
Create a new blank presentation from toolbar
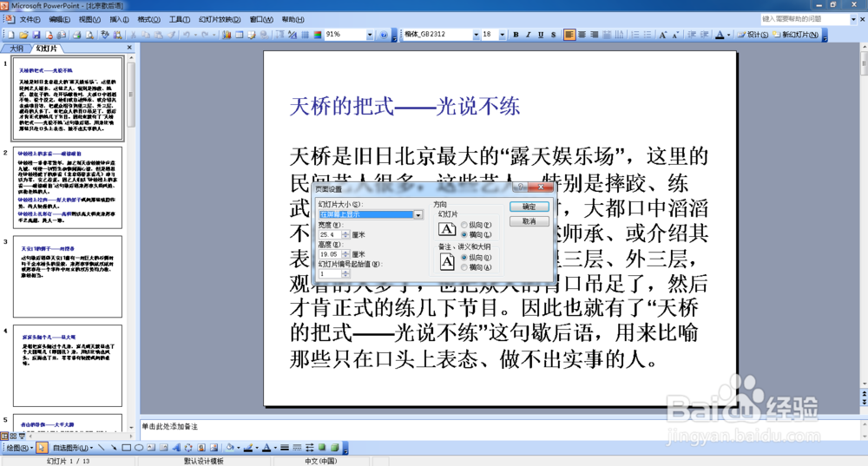pos(10,35)
